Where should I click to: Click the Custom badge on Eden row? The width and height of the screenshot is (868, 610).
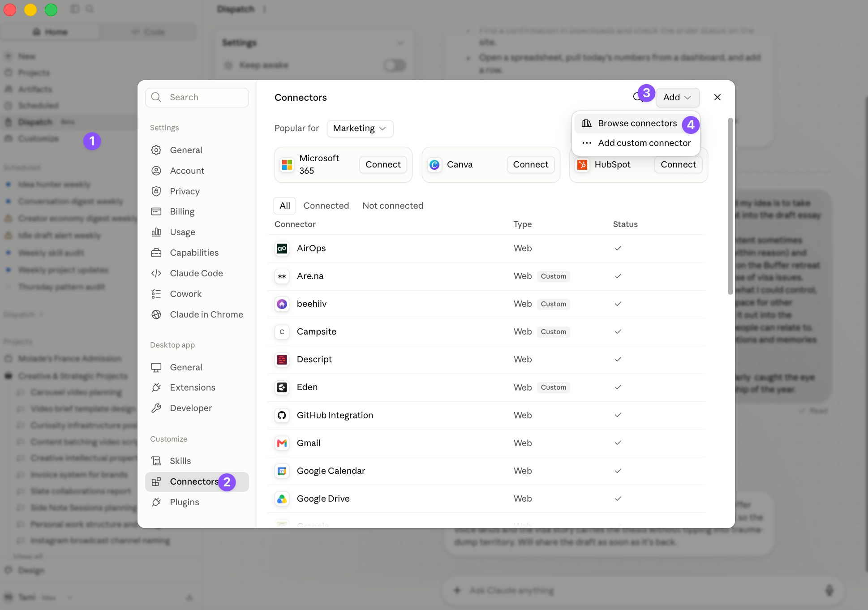pyautogui.click(x=554, y=387)
